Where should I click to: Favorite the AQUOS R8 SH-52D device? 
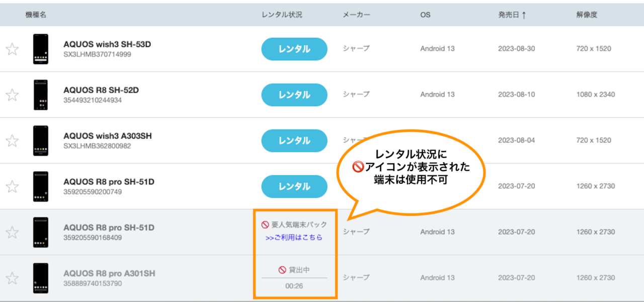tap(12, 95)
